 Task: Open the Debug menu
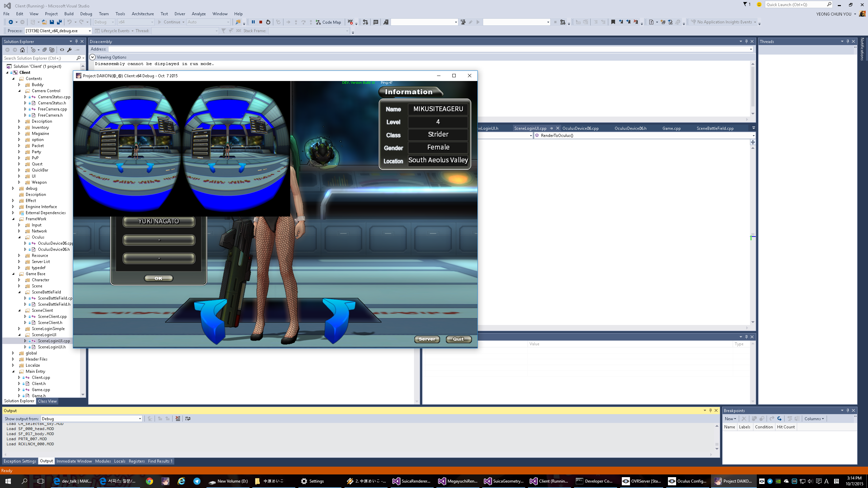(86, 14)
